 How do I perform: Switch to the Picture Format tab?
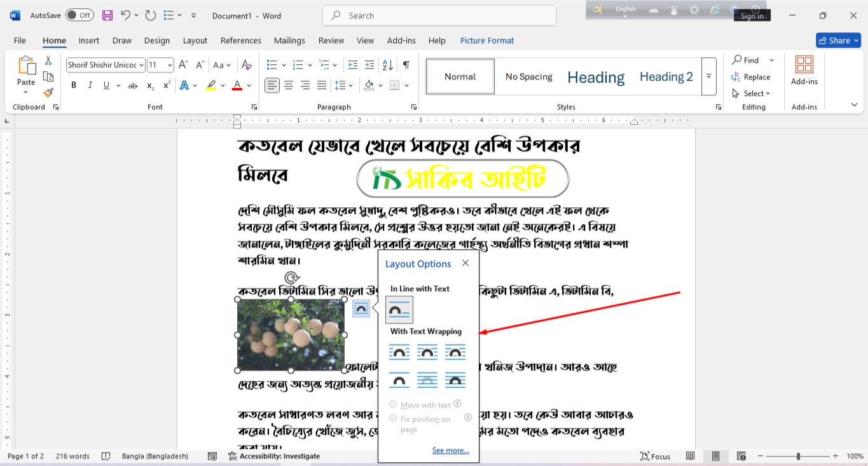[x=486, y=40]
